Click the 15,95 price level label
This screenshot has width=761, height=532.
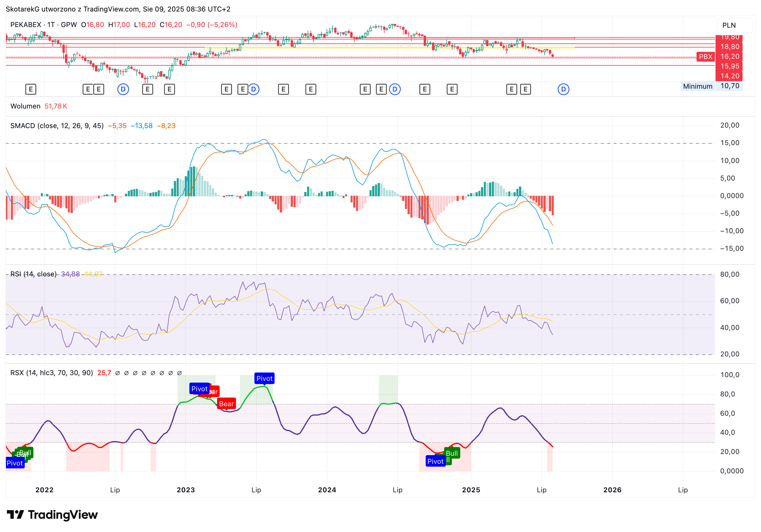(x=730, y=66)
